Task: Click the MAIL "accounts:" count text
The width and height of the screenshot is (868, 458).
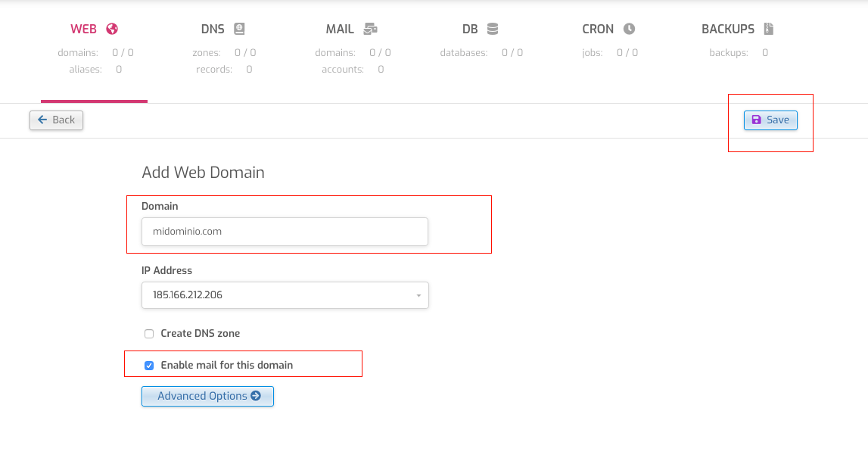Action: point(353,69)
